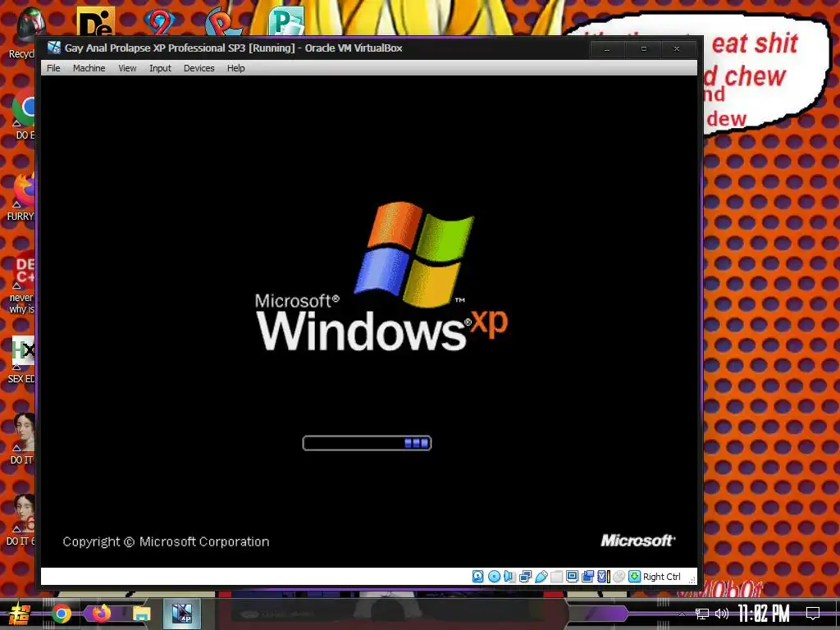Screen dimensions: 840x630
Task: Click inside the Windows XP guest display
Action: pos(369,322)
